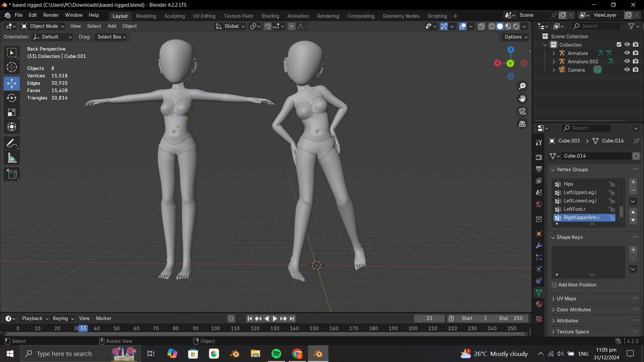Click the viewport zoom magnifier icon
The height and width of the screenshot is (362, 644).
tap(522, 86)
